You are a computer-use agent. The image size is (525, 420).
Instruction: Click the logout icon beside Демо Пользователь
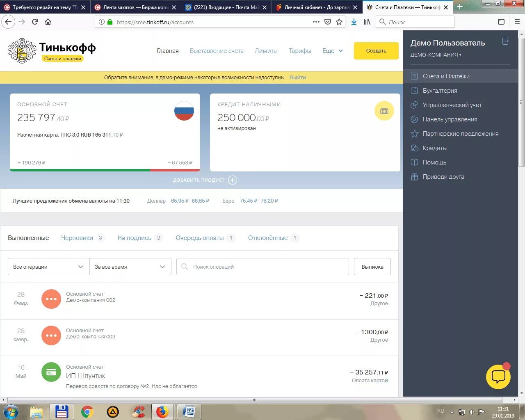pyautogui.click(x=505, y=41)
